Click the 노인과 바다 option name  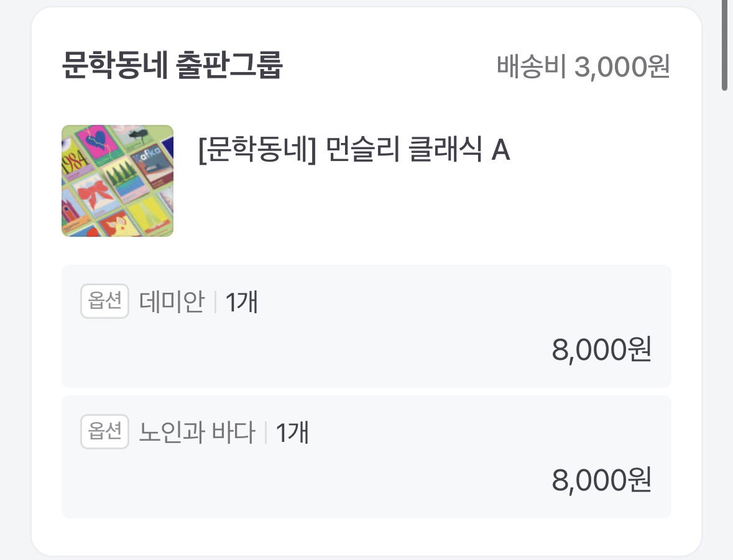pyautogui.click(x=197, y=432)
